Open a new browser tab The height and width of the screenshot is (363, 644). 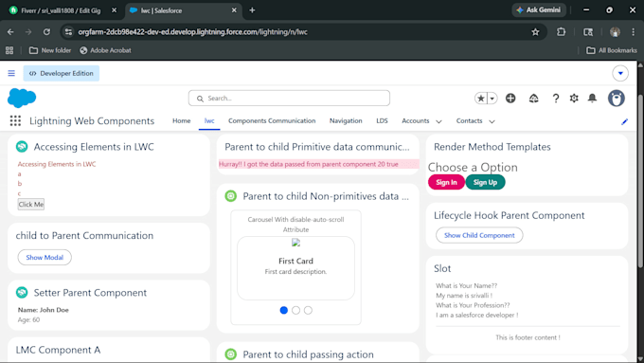(252, 10)
